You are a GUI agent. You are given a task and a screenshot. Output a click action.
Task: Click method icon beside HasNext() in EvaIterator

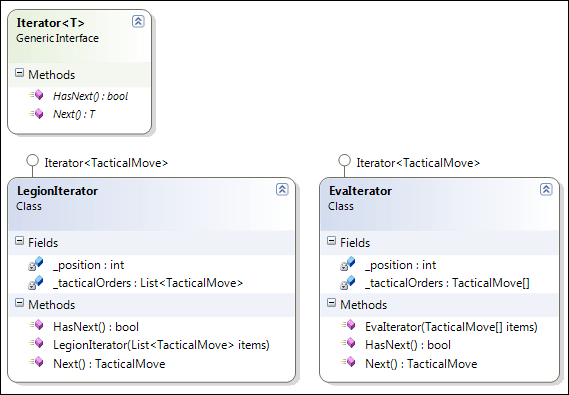click(348, 343)
